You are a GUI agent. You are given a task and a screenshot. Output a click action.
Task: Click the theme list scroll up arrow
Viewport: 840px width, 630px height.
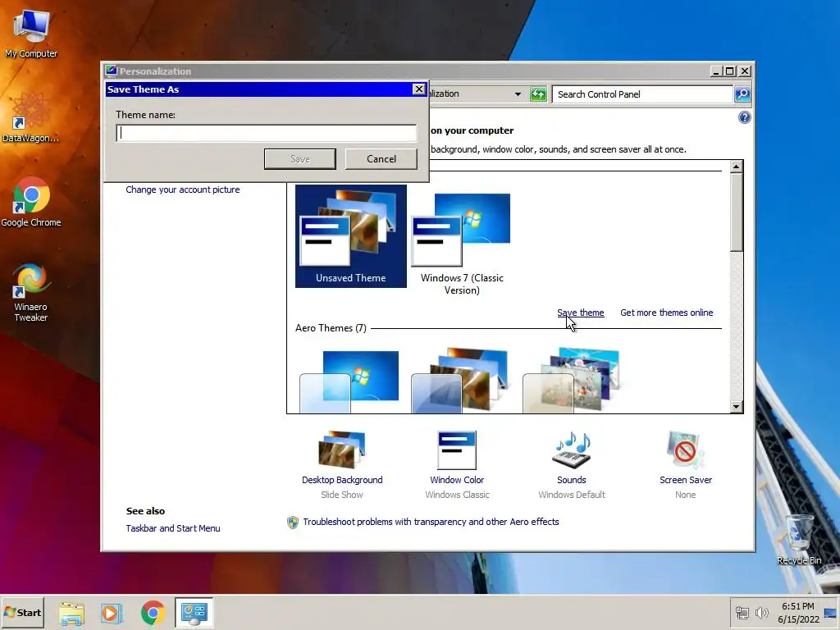pyautogui.click(x=737, y=167)
